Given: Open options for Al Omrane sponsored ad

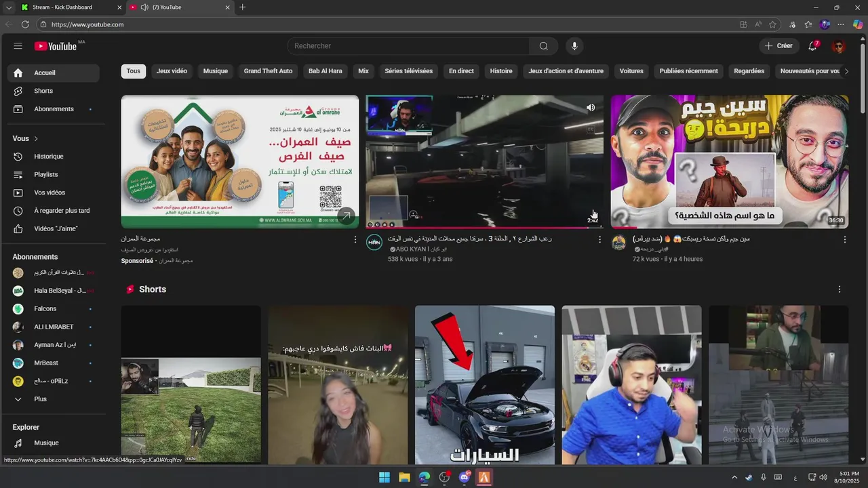Looking at the screenshot, I should (x=355, y=239).
